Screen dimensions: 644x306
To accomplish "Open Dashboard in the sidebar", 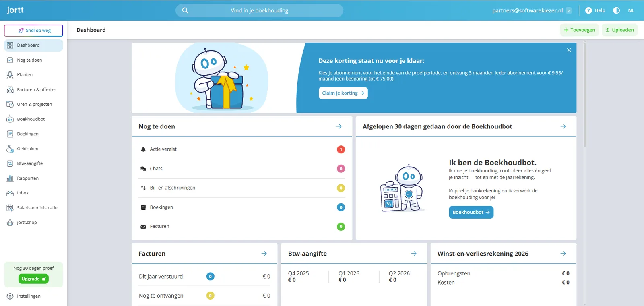I will point(34,45).
